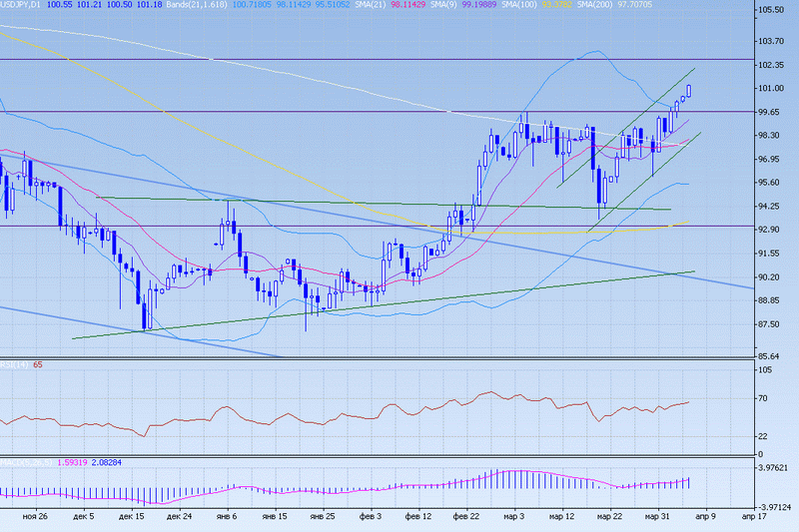This screenshot has height=532, width=799.
Task: Select the 'мар 3' date on time axis
Action: 515,517
